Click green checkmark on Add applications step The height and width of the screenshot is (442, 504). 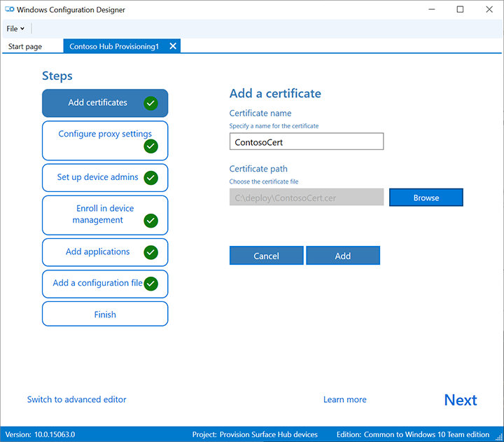coord(150,252)
